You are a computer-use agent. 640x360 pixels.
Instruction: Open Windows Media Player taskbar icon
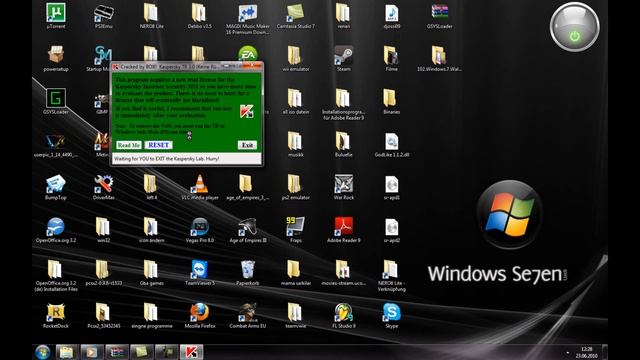coord(91,352)
